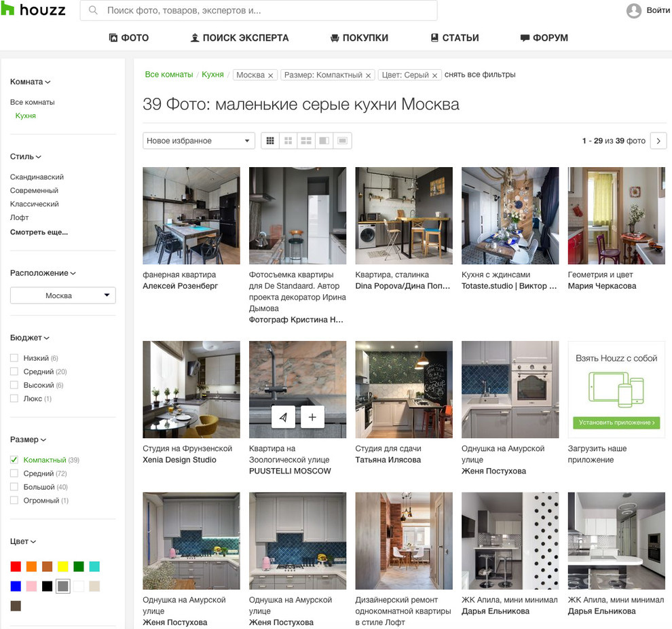Image resolution: width=672 pixels, height=629 pixels.
Task: Open the Новое избранное sort dropdown
Action: [x=198, y=140]
